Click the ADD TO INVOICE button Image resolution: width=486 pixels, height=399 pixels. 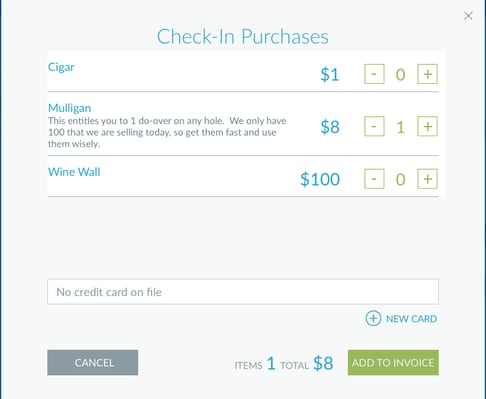tap(393, 363)
